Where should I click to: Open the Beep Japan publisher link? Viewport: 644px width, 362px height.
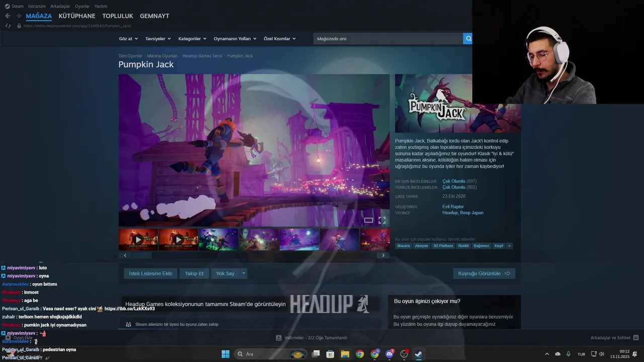tap(471, 213)
